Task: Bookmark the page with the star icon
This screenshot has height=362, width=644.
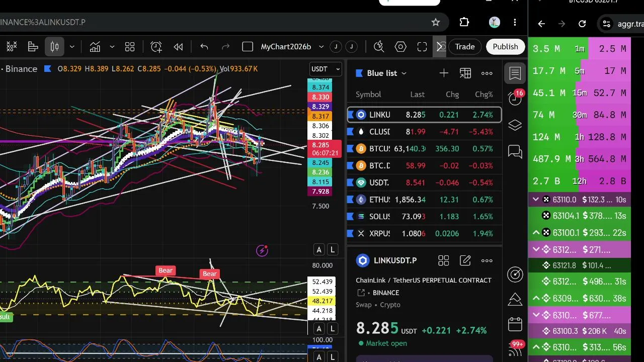Action: click(436, 22)
